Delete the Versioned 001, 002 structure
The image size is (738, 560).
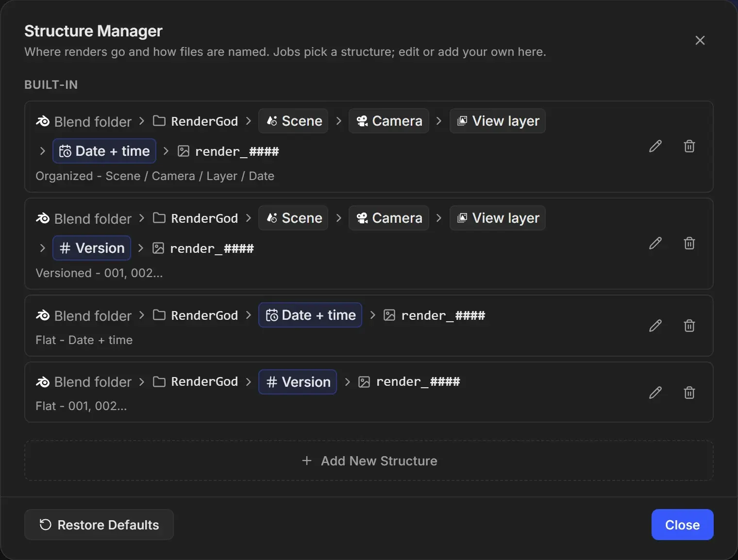click(x=689, y=243)
